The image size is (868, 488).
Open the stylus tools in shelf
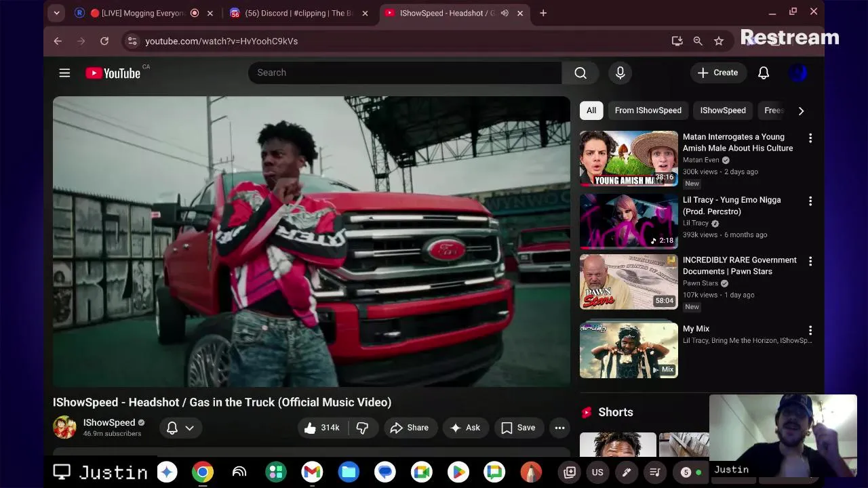(x=627, y=472)
